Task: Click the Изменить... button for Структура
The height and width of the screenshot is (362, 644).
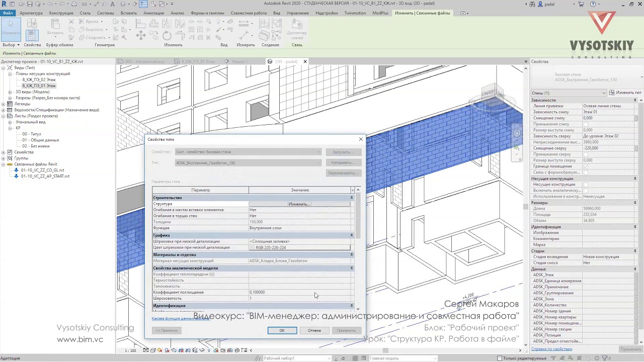Action: click(299, 204)
